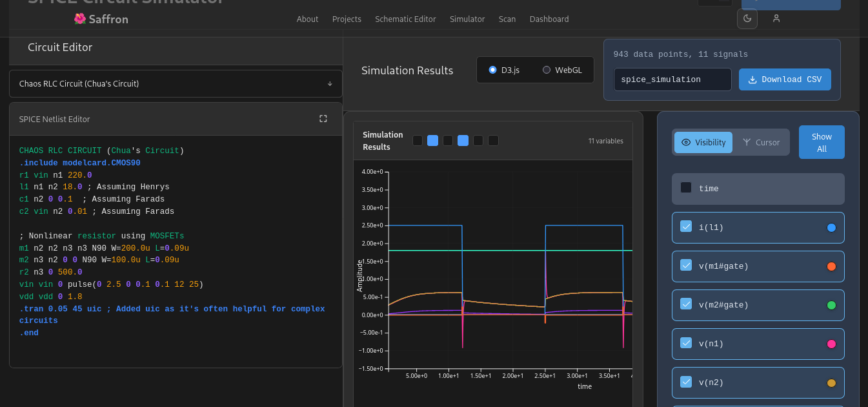Click the 'r1 vin n1 220.0' netlist line
This screenshot has width=868, height=407.
(56, 175)
